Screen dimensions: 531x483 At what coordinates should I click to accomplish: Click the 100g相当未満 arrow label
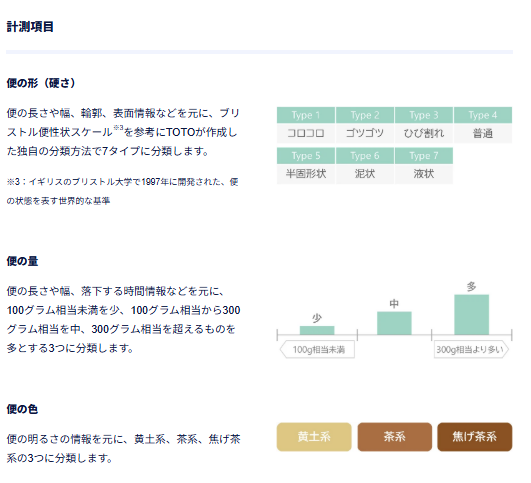pos(317,350)
